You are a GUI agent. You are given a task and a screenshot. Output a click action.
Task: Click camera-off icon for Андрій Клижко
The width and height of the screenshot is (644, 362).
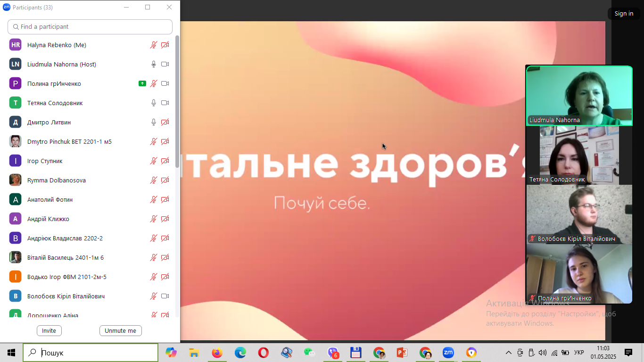[x=165, y=219]
